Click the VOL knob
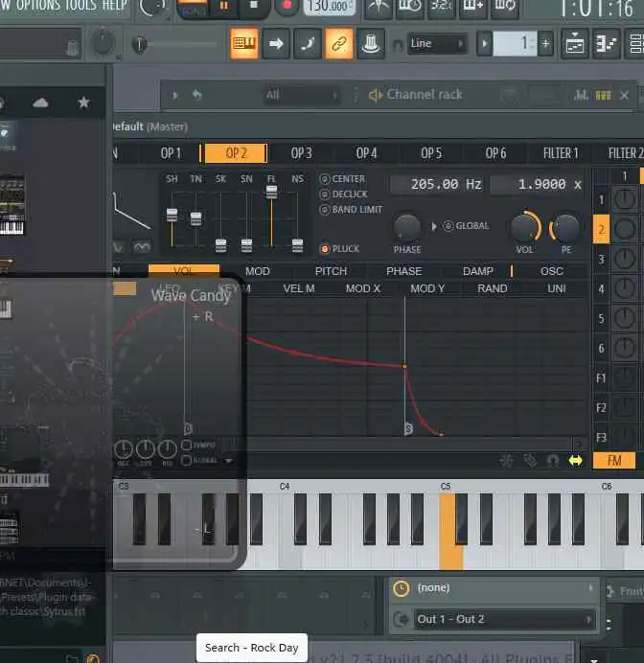Viewport: 644px width, 663px height. click(525, 227)
